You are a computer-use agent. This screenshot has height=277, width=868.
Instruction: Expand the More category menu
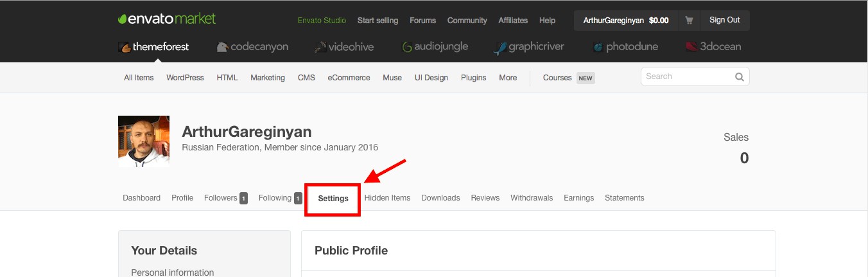pyautogui.click(x=508, y=78)
